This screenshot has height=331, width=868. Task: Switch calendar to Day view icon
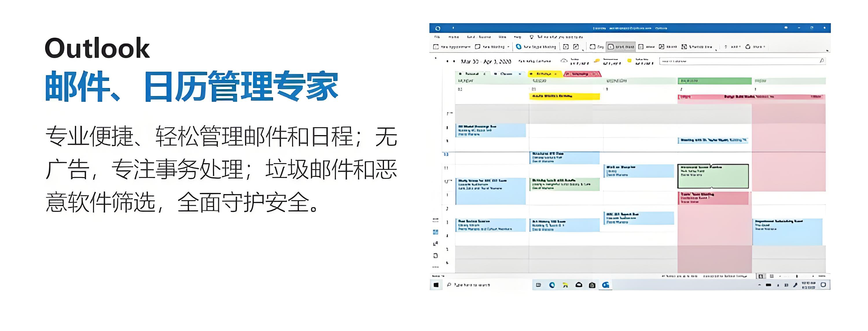click(x=593, y=47)
